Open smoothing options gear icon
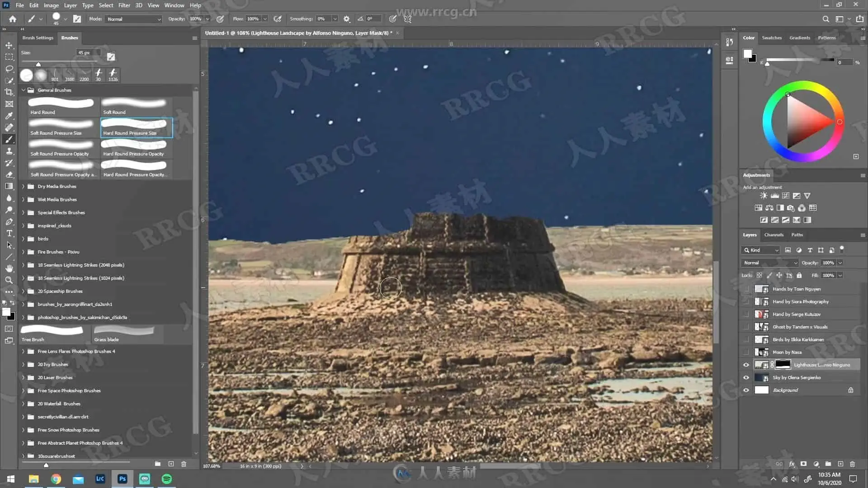This screenshot has width=868, height=488. coord(347,19)
